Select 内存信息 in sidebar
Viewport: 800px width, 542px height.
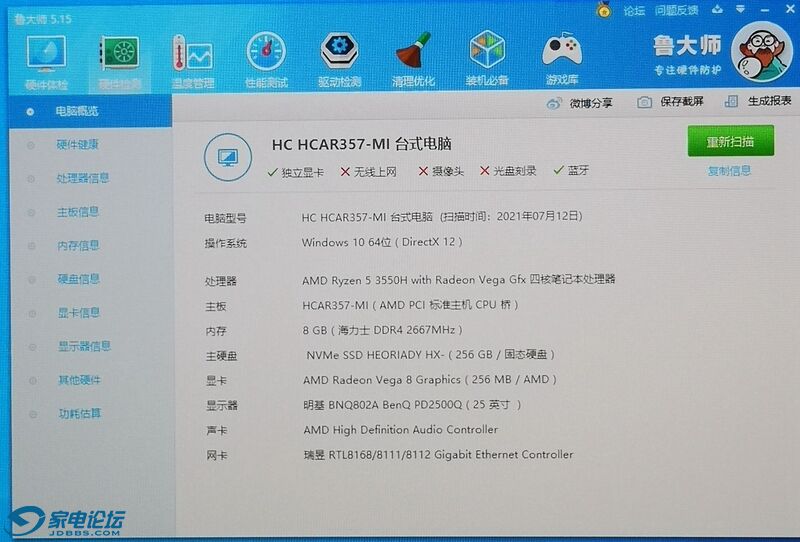click(x=78, y=245)
